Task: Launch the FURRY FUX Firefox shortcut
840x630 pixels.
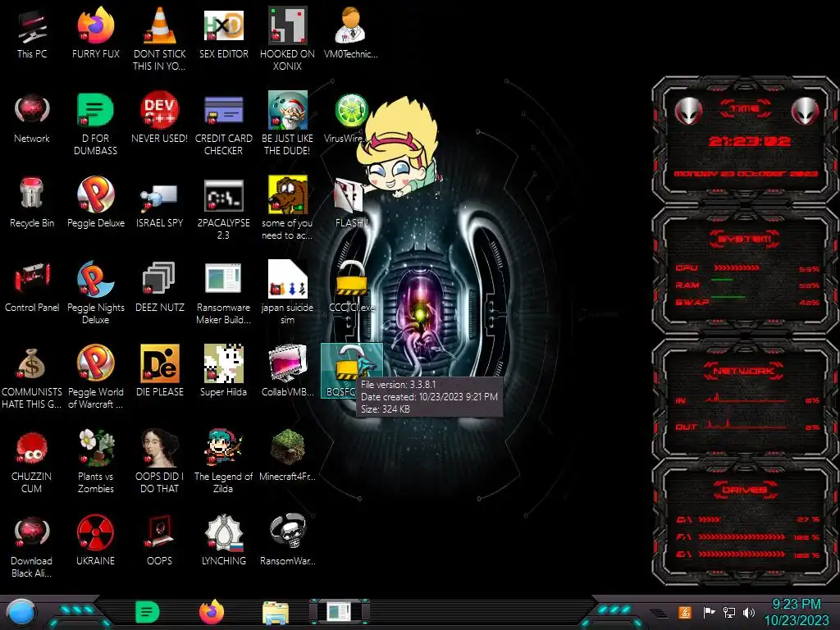Action: pyautogui.click(x=95, y=33)
